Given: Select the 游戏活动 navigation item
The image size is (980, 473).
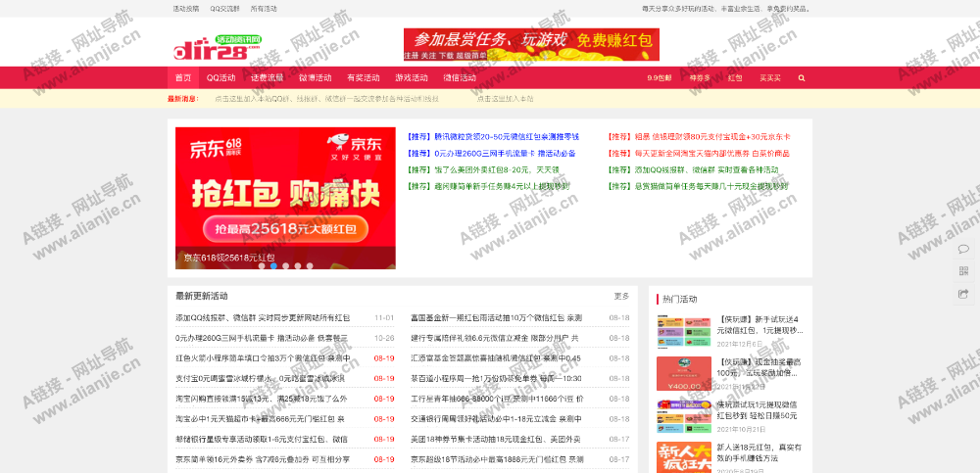Looking at the screenshot, I should 412,77.
